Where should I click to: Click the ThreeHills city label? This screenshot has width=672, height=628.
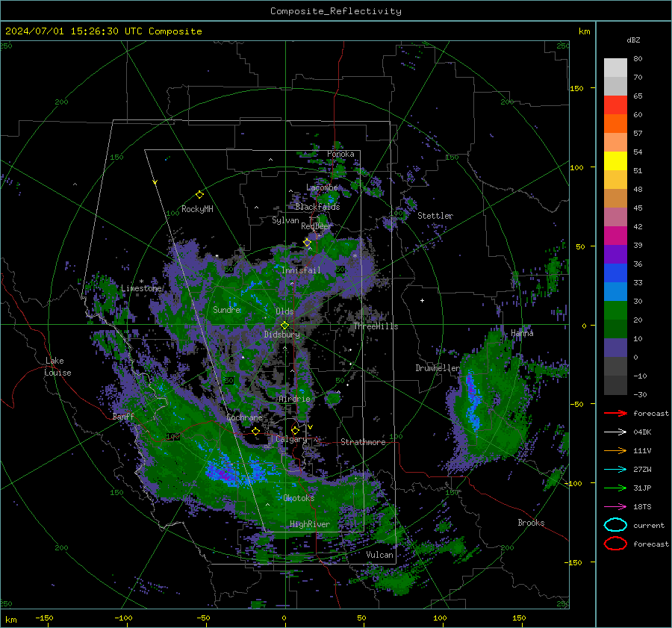pyautogui.click(x=376, y=326)
